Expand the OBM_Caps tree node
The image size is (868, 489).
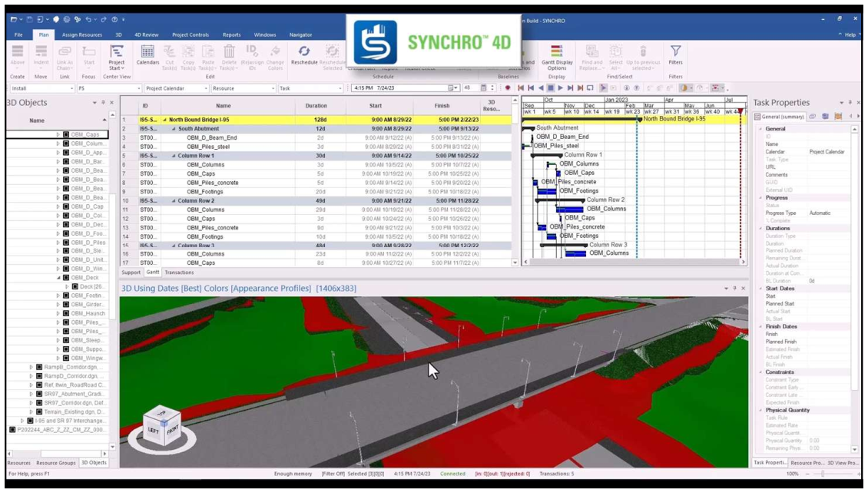pyautogui.click(x=58, y=134)
